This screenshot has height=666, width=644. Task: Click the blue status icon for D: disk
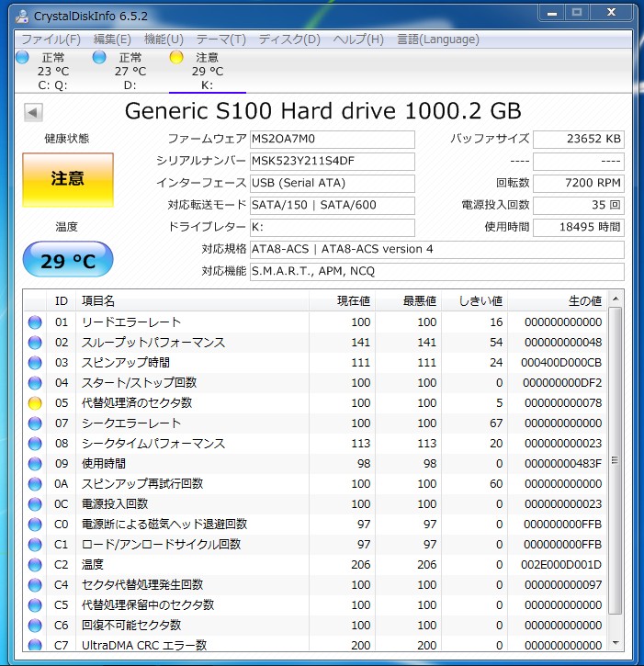pyautogui.click(x=99, y=57)
